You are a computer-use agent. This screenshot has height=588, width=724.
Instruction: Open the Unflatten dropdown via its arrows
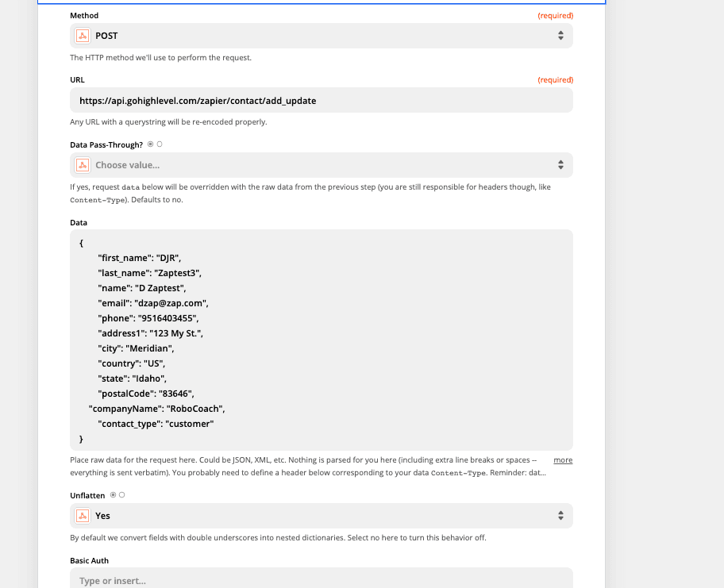coord(560,516)
